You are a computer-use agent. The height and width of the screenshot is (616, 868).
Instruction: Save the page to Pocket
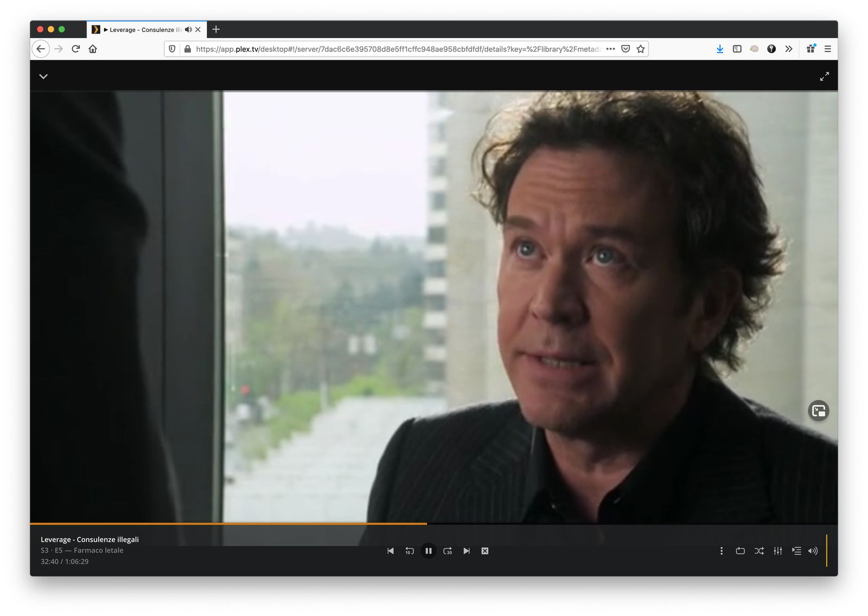point(626,49)
